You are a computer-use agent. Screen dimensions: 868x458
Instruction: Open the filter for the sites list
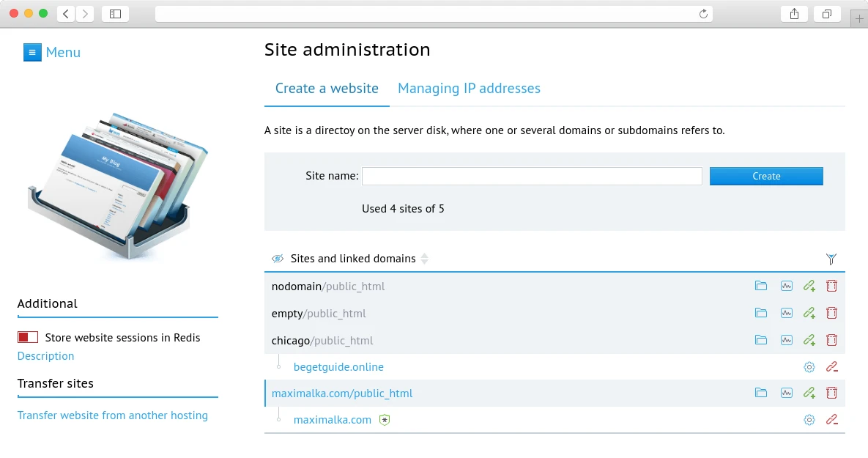(831, 259)
